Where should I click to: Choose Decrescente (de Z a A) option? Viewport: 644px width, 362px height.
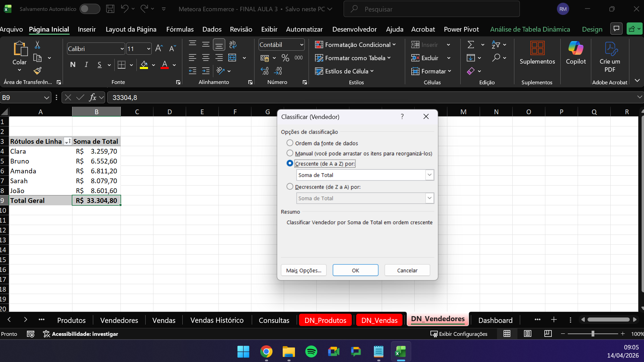(290, 187)
